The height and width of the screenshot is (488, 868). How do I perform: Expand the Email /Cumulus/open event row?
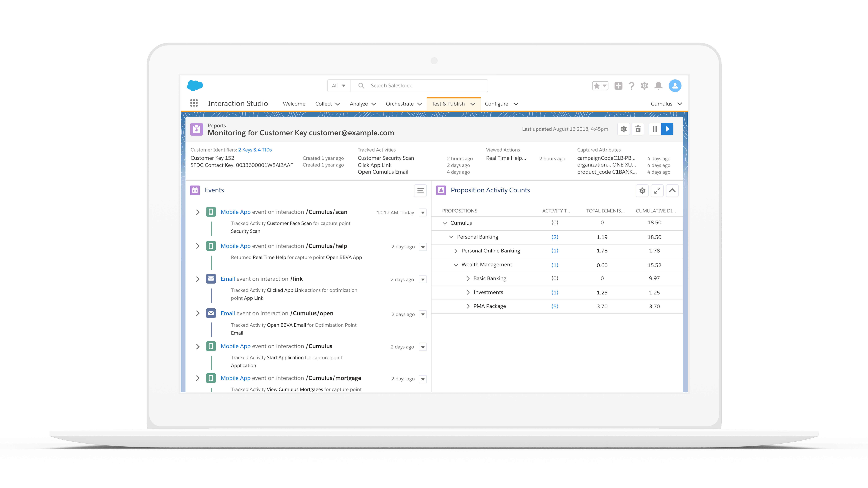tap(198, 313)
